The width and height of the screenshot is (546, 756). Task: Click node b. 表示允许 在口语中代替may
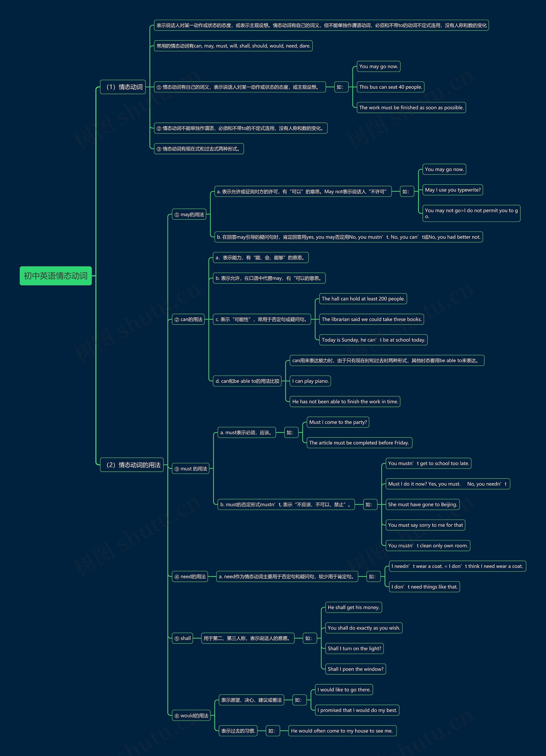pos(269,278)
